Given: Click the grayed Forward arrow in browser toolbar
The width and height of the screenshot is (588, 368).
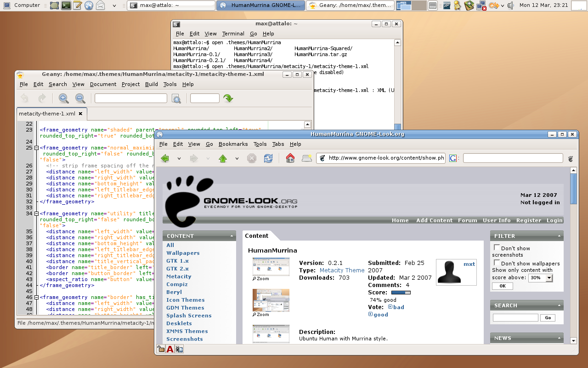Looking at the screenshot, I should pyautogui.click(x=194, y=158).
